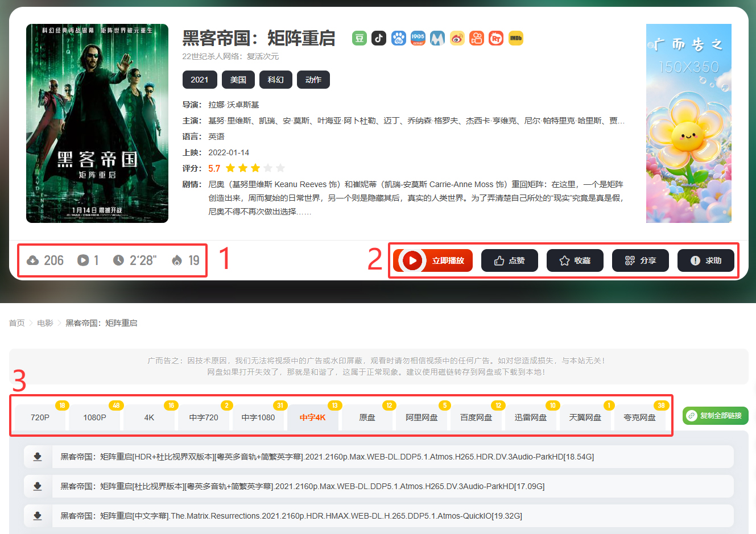Viewport: 756px width, 534px height.
Task: Click the clock duration icon
Action: point(118,260)
